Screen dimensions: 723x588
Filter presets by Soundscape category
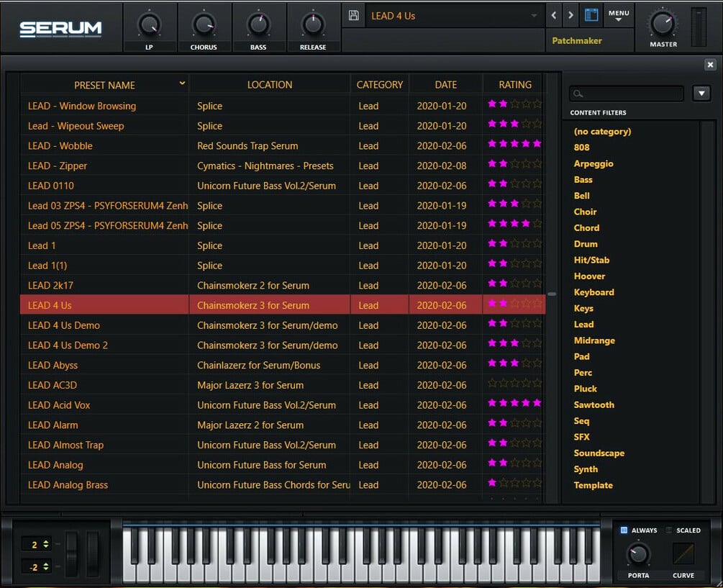tap(599, 453)
